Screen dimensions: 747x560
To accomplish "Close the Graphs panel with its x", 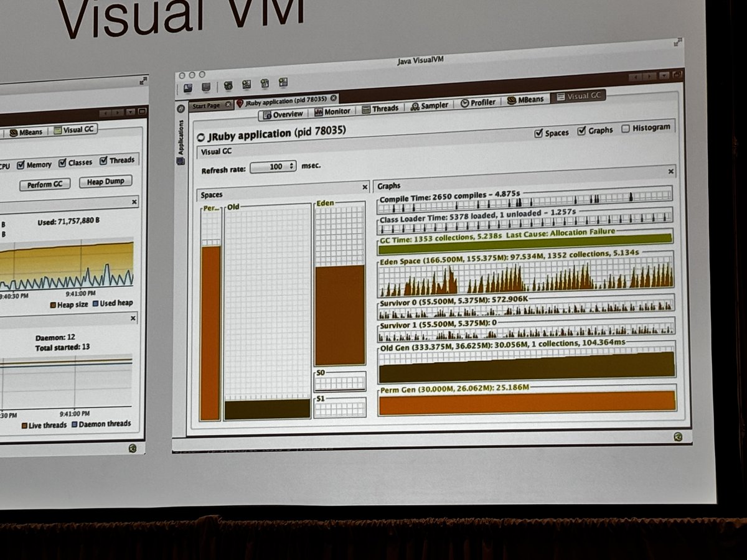I will click(670, 171).
